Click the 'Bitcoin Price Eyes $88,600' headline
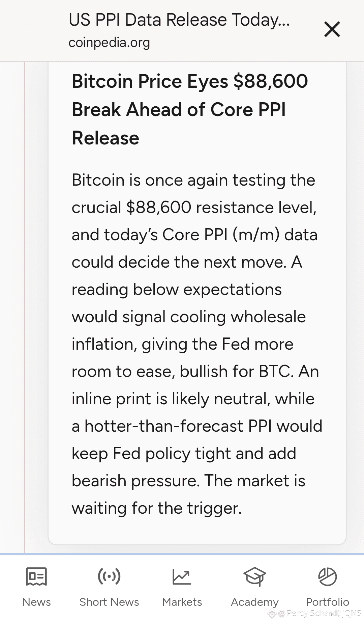The image size is (364, 622). pos(190,81)
